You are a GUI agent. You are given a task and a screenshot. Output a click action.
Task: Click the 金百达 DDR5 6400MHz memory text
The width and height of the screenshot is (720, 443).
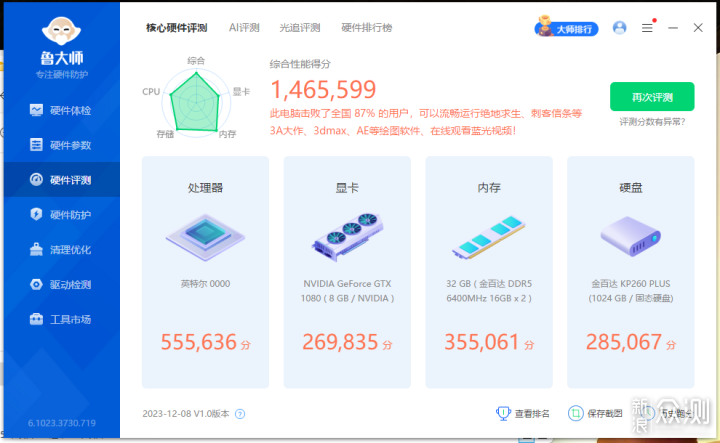point(489,291)
